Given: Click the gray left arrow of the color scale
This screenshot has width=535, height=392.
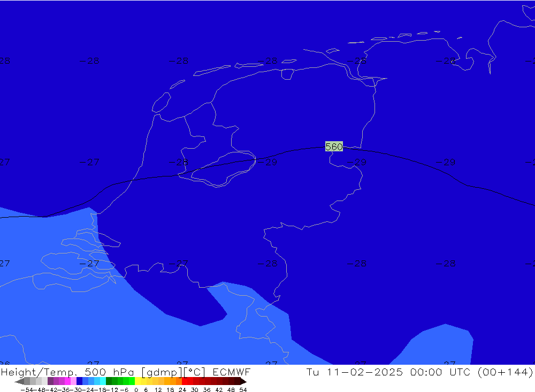Looking at the screenshot, I should coord(19,381).
